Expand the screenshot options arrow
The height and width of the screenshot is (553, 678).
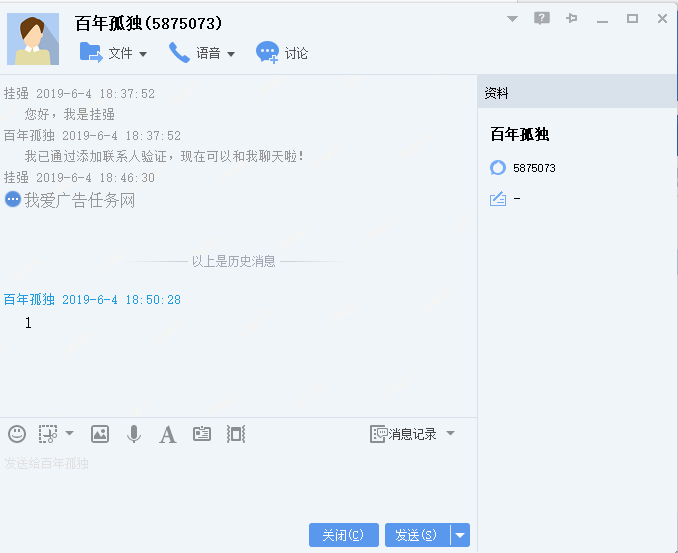(x=69, y=433)
